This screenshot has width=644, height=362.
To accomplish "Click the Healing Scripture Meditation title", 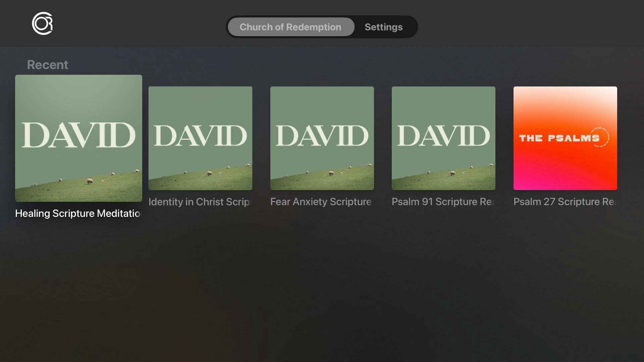I will coord(78,214).
